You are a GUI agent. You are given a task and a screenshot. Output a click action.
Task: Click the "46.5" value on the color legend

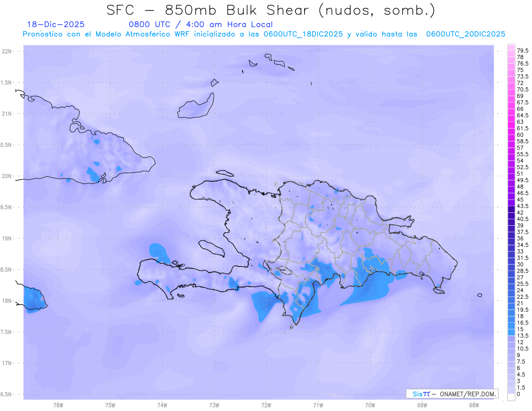coord(522,193)
